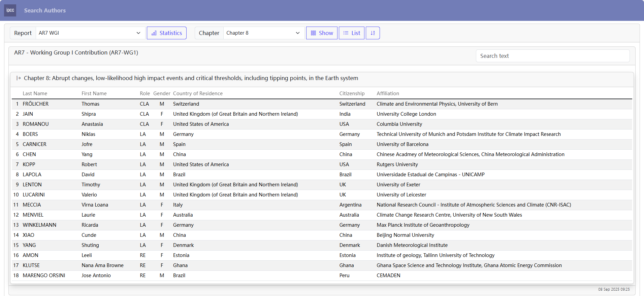Screen dimensions: 644x296
Task: Select the MARENGO ORSINI row
Action: (x=44, y=275)
